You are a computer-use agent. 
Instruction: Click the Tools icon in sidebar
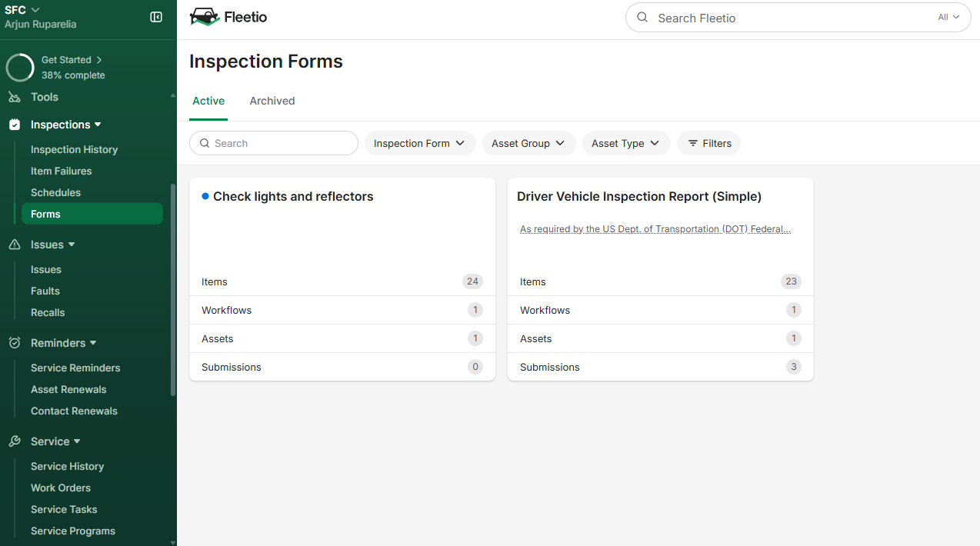tap(15, 97)
